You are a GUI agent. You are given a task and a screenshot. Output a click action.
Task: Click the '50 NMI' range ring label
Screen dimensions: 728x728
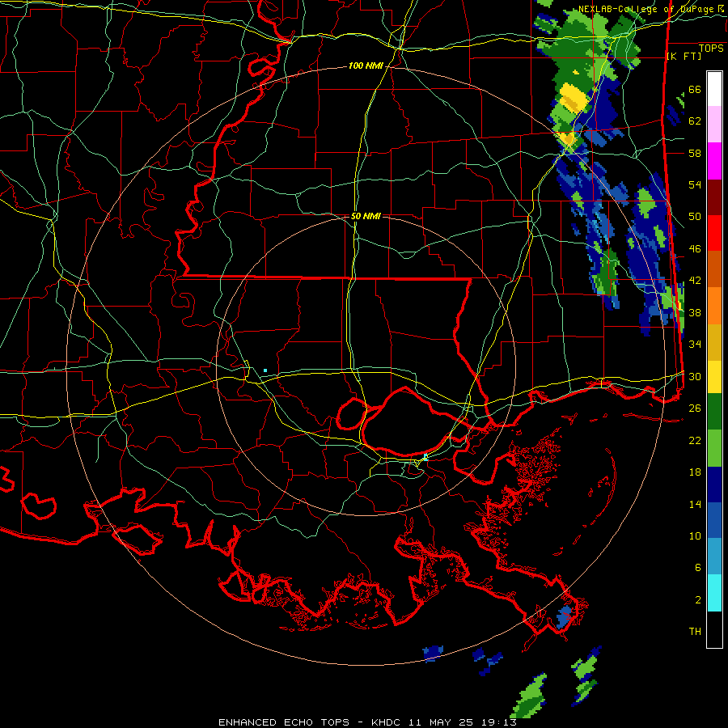(366, 216)
